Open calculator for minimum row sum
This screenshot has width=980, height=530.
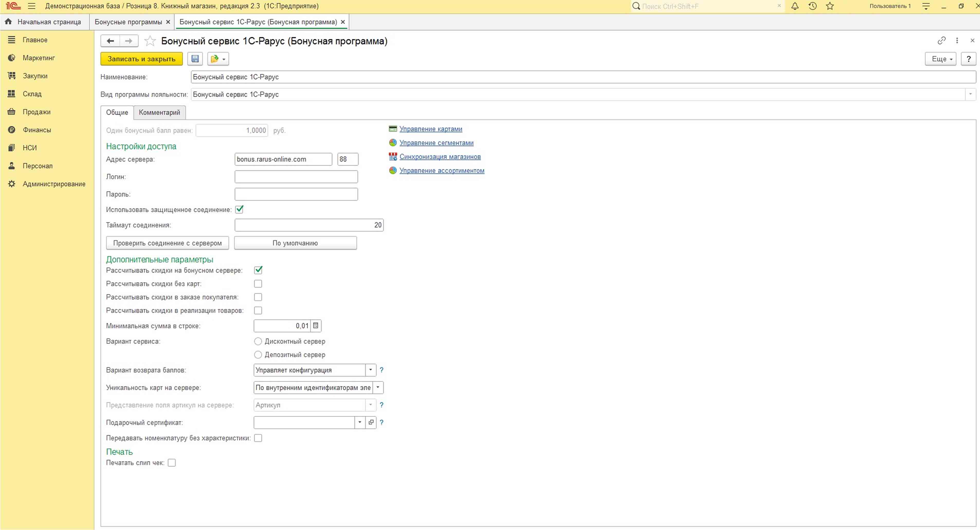pos(316,326)
